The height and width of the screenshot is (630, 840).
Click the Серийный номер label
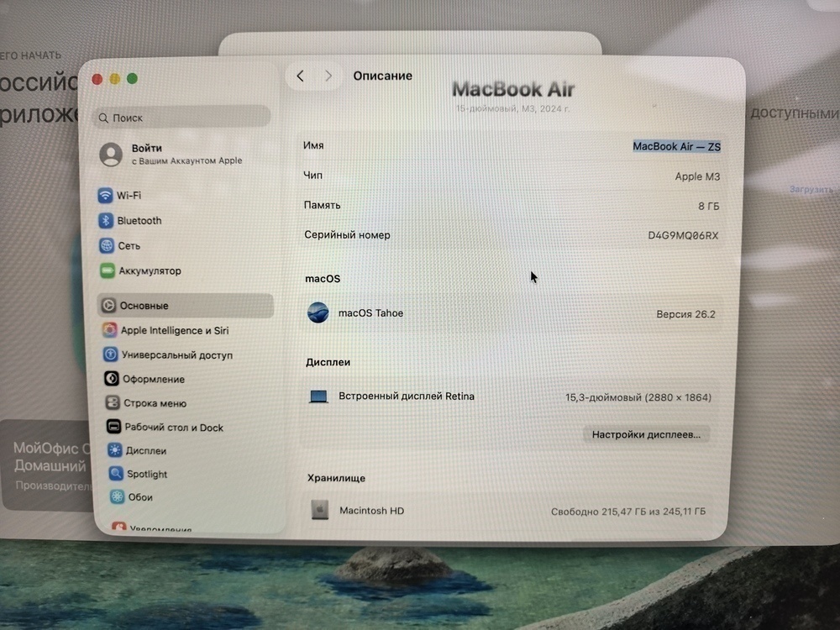[347, 234]
